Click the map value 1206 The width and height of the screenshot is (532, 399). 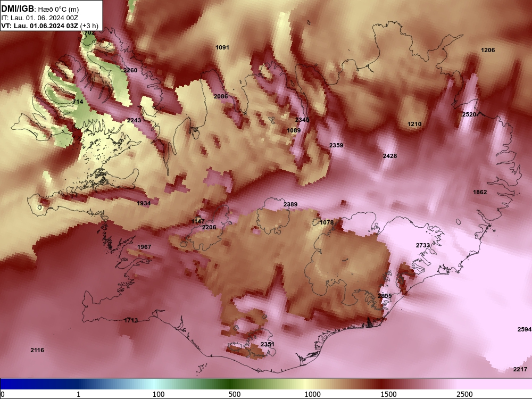coord(488,50)
